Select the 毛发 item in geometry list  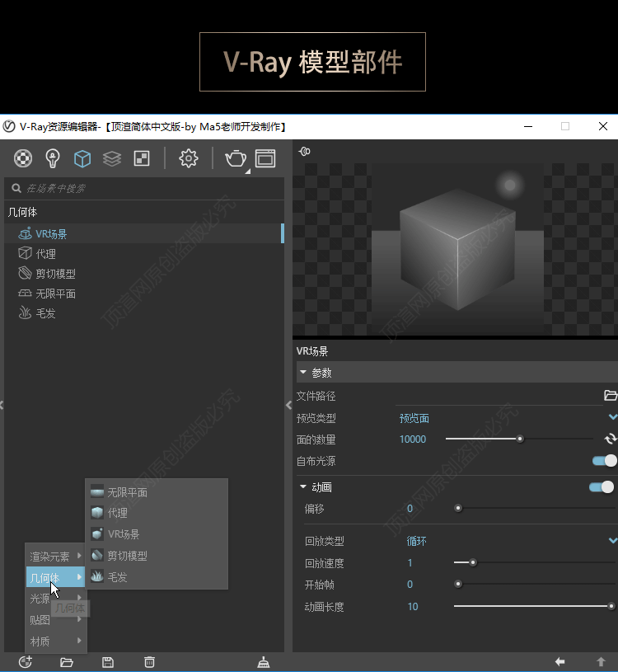(144, 313)
